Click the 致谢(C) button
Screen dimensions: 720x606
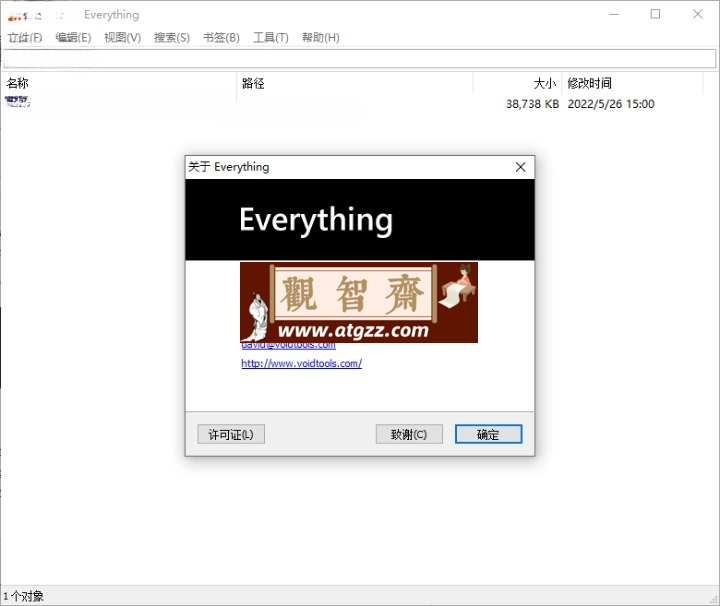409,434
